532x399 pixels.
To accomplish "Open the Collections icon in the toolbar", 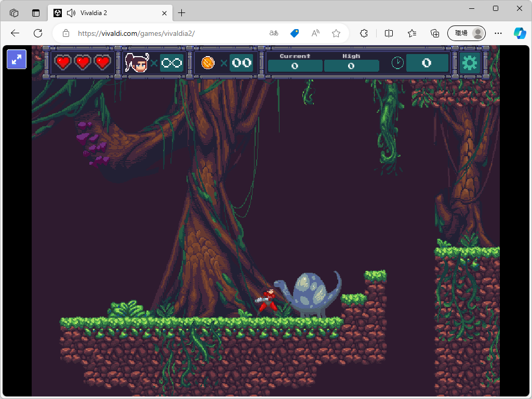I will [x=434, y=33].
